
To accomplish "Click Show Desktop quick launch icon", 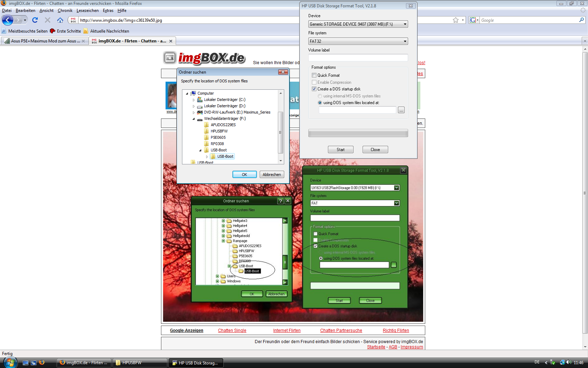I will (x=25, y=363).
